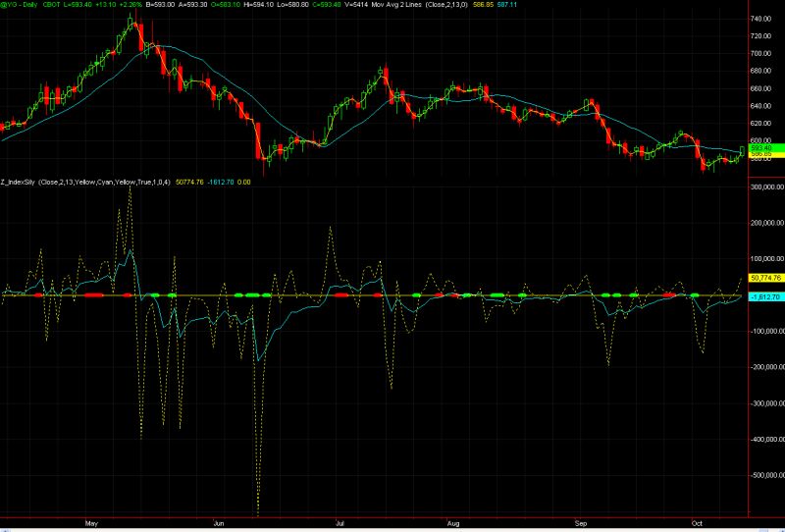Click the B=593.00 bid value
Viewport: 785px width, 532px height.
(x=160, y=5)
